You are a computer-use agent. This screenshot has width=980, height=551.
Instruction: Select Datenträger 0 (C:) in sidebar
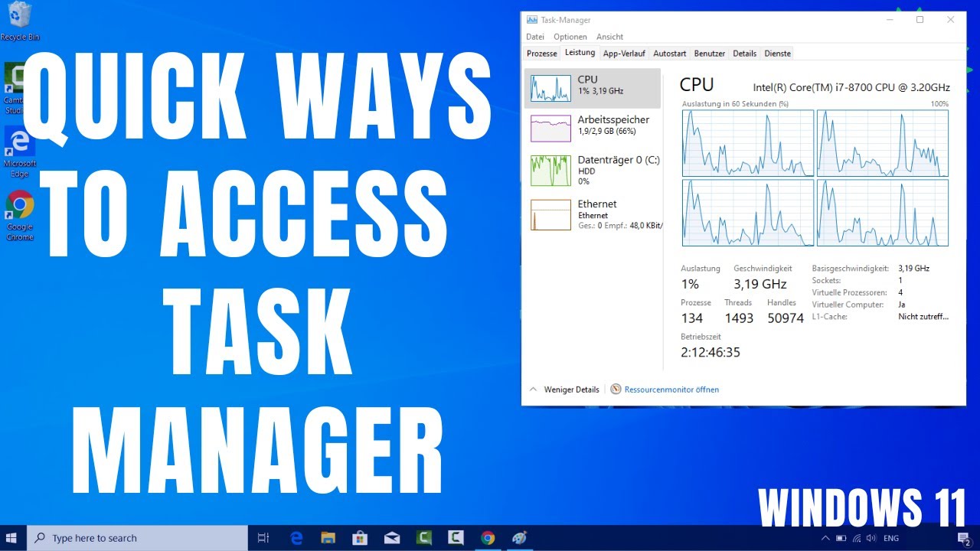tap(593, 170)
